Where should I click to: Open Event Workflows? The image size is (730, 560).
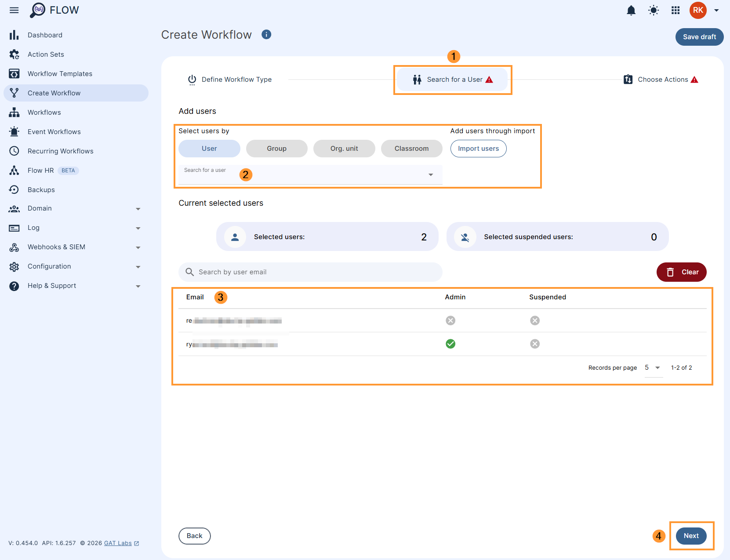54,132
